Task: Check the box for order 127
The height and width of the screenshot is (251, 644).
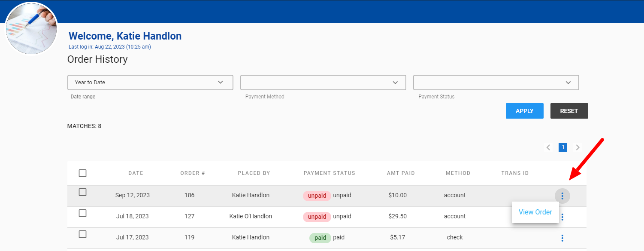Action: point(83,213)
